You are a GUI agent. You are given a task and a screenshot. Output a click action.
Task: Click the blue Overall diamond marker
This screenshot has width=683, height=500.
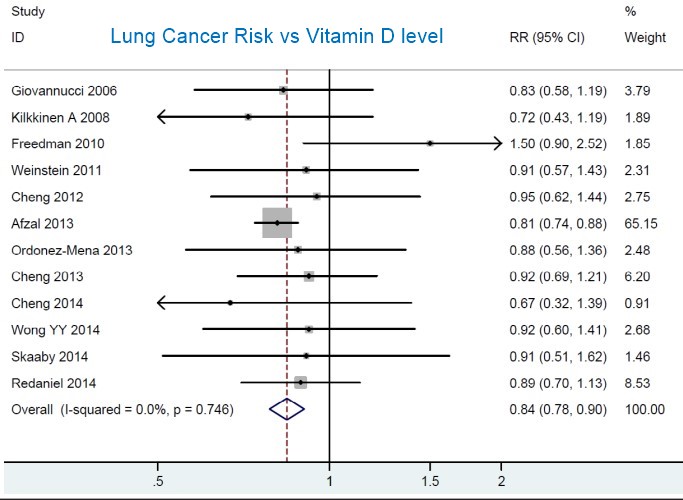[x=286, y=408]
